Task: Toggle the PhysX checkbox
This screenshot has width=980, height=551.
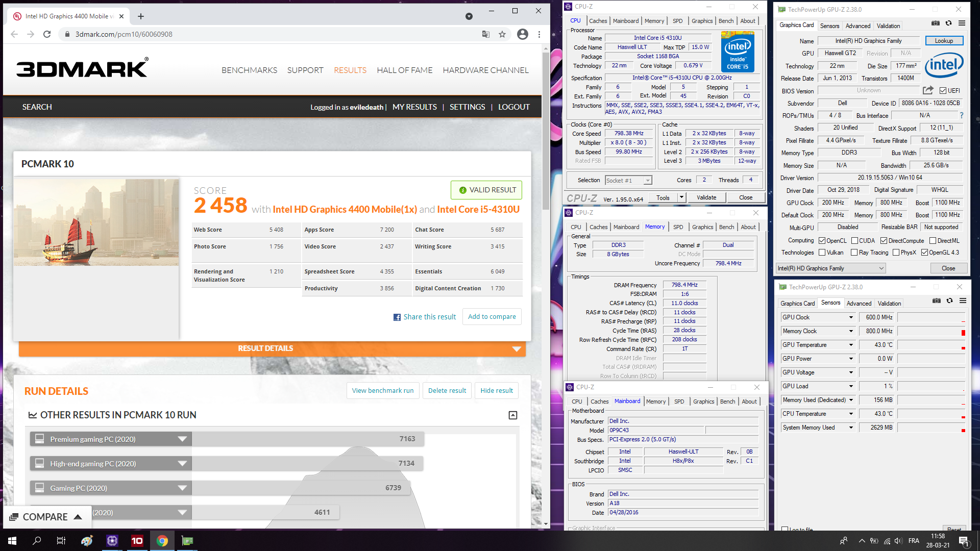Action: click(896, 253)
